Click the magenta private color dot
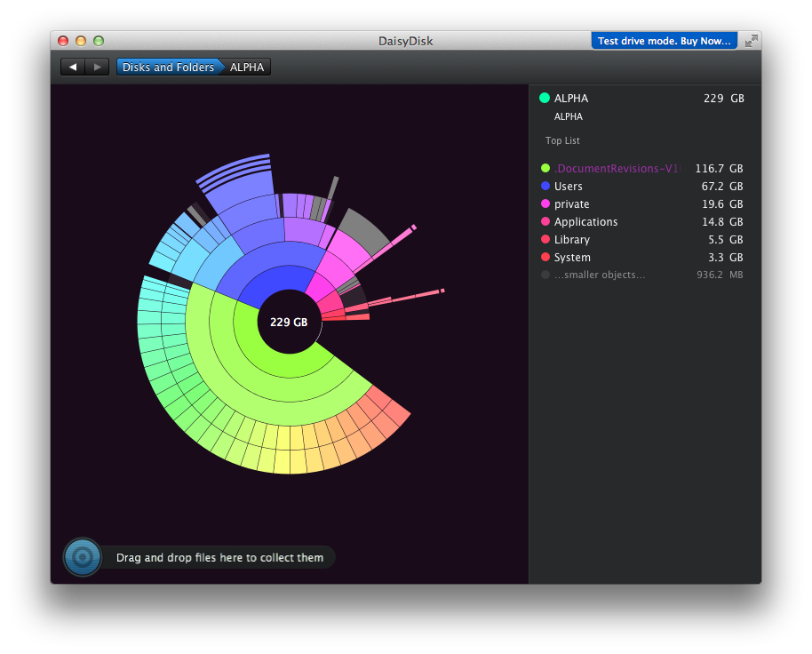Screen dimensions: 812x654 (545, 203)
